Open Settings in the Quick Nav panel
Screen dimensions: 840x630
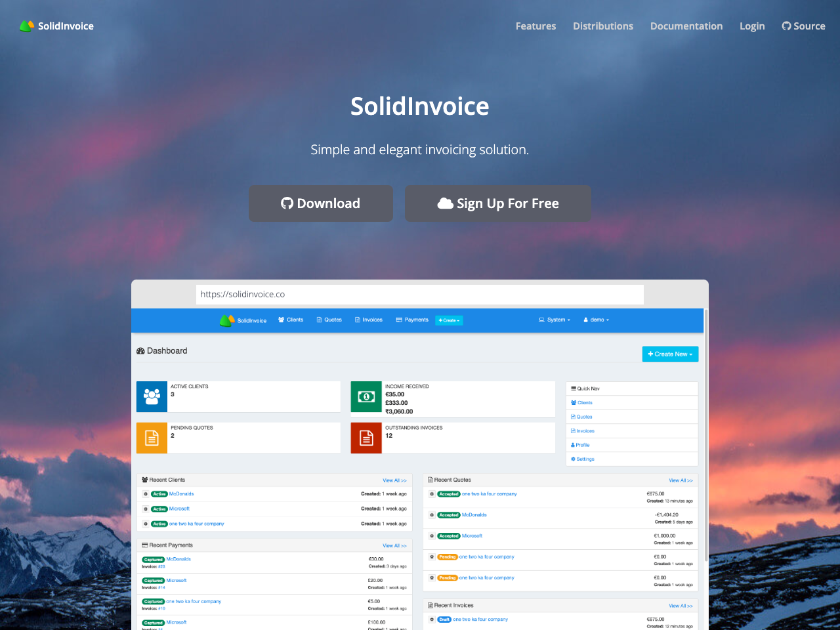583,459
